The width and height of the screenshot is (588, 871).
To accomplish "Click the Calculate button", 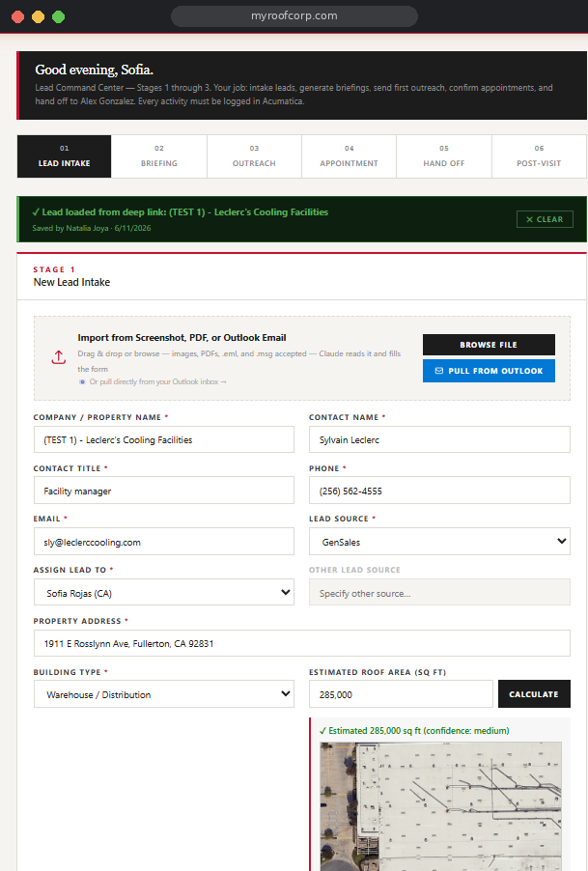I will [534, 694].
